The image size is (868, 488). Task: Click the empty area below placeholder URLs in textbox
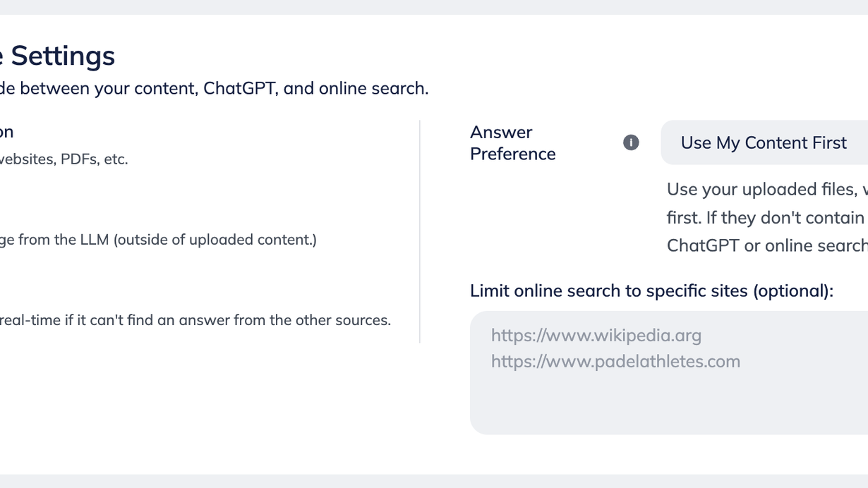(x=669, y=405)
